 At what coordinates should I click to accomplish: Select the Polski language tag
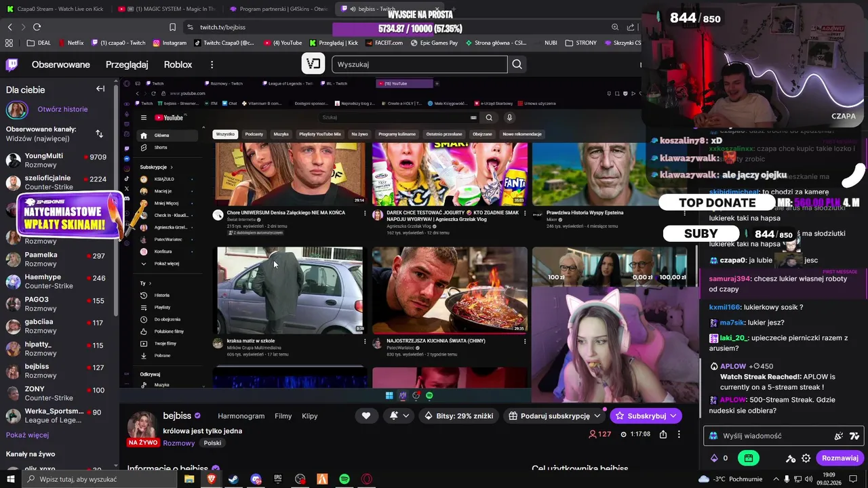[x=212, y=443]
